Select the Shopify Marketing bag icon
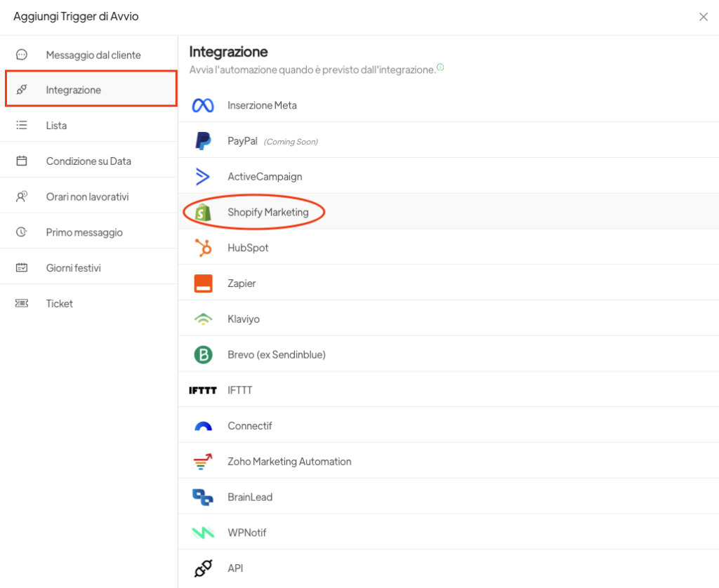719x588 pixels. [203, 212]
